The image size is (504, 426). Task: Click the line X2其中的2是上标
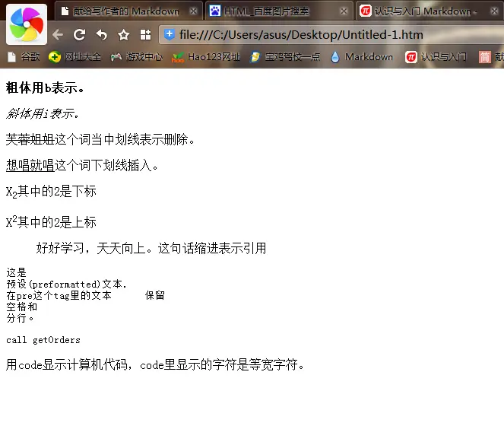pyautogui.click(x=51, y=221)
